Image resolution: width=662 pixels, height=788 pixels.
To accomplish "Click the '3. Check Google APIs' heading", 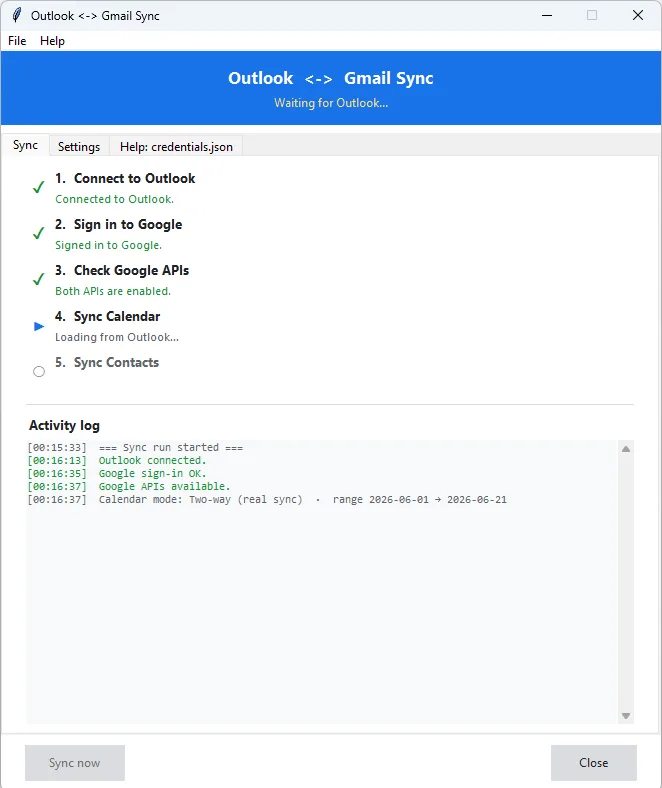I will [122, 270].
